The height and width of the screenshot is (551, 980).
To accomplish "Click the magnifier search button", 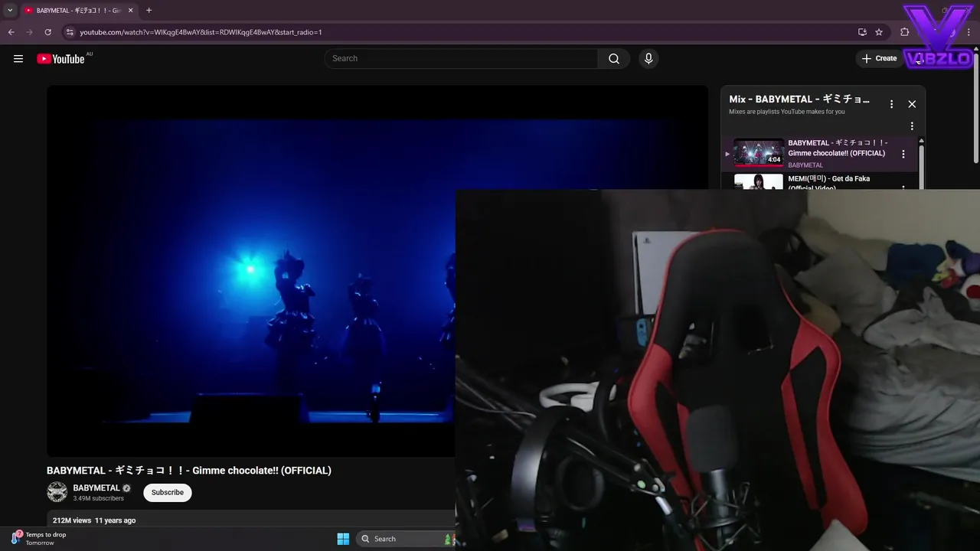I will (x=614, y=59).
